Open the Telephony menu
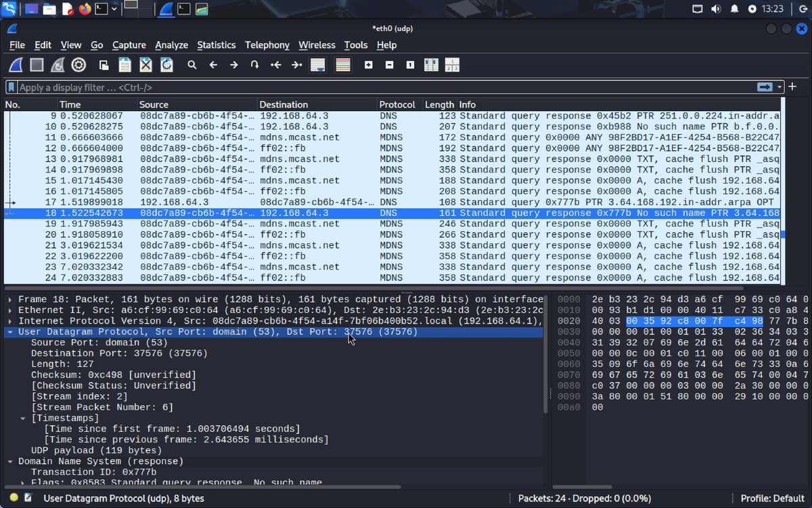Image resolution: width=812 pixels, height=508 pixels. click(x=267, y=45)
